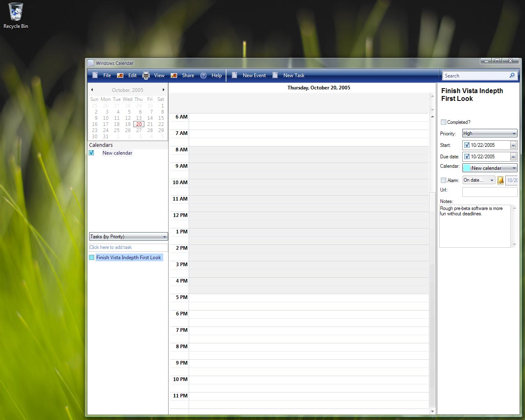Click the day view vertical scrollbar thumb
This screenshot has width=525, height=420.
432,299
